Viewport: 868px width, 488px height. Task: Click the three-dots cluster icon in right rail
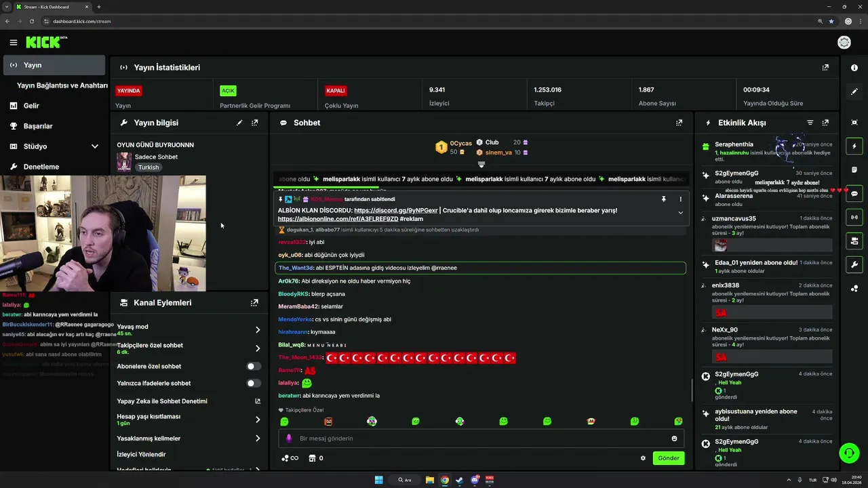pyautogui.click(x=854, y=289)
